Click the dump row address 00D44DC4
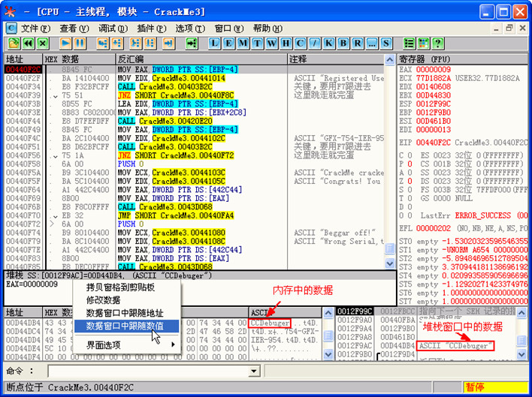The image size is (532, 397). (x=23, y=331)
